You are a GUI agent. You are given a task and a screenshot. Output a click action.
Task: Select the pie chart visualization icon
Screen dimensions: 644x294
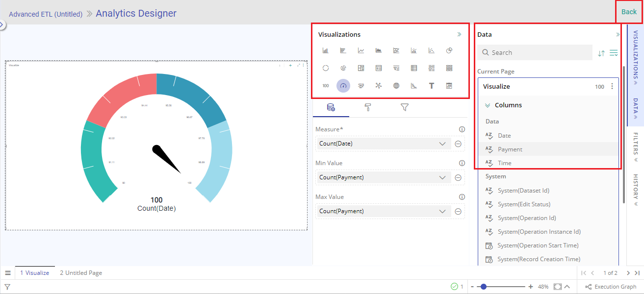click(x=449, y=50)
